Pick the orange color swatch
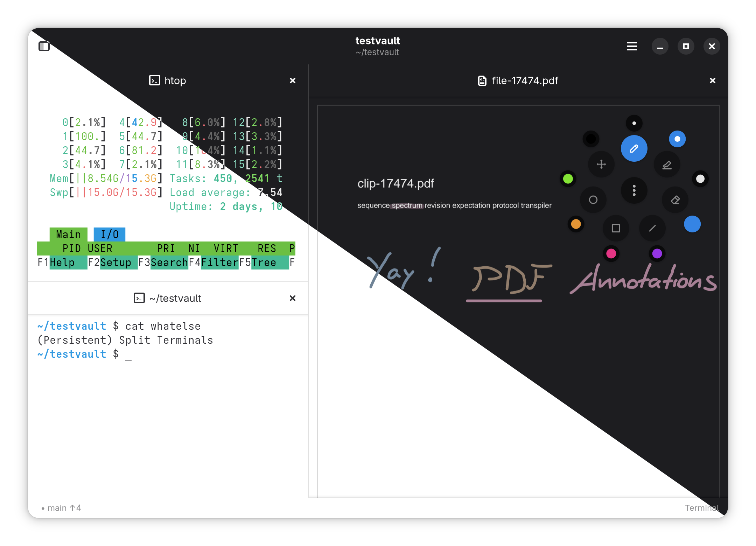The height and width of the screenshot is (546, 756). point(576,224)
